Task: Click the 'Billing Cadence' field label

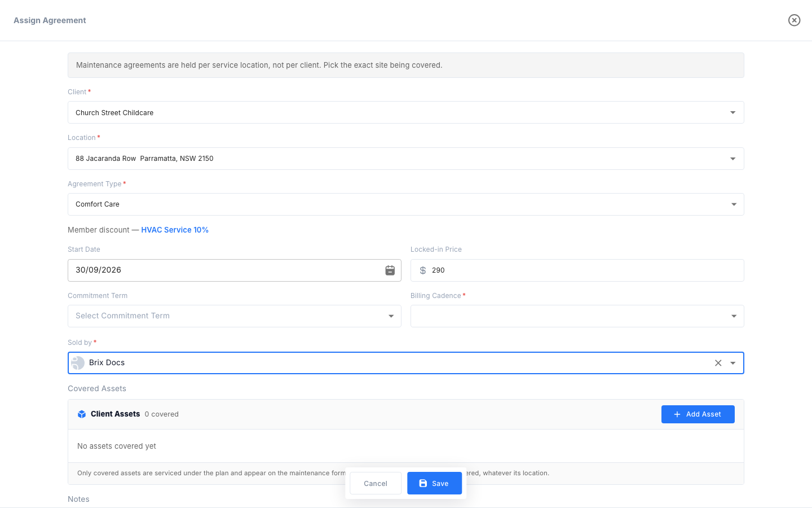Action: tap(436, 296)
